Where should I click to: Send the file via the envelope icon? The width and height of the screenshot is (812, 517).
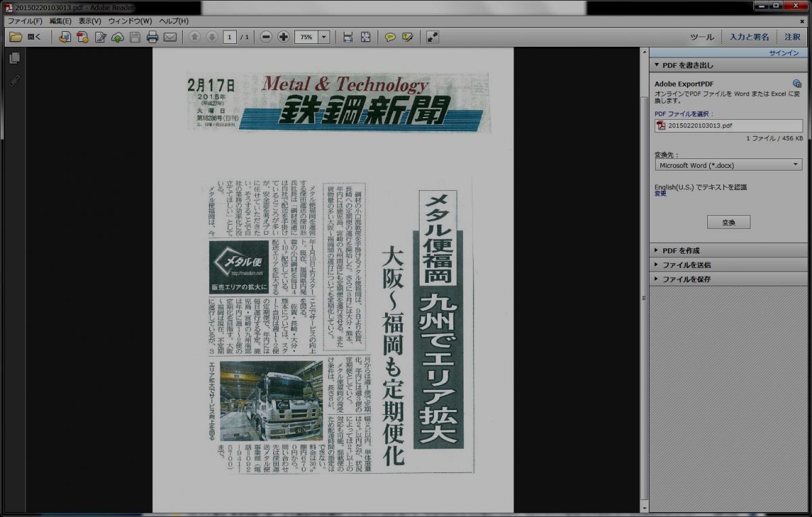(x=170, y=37)
